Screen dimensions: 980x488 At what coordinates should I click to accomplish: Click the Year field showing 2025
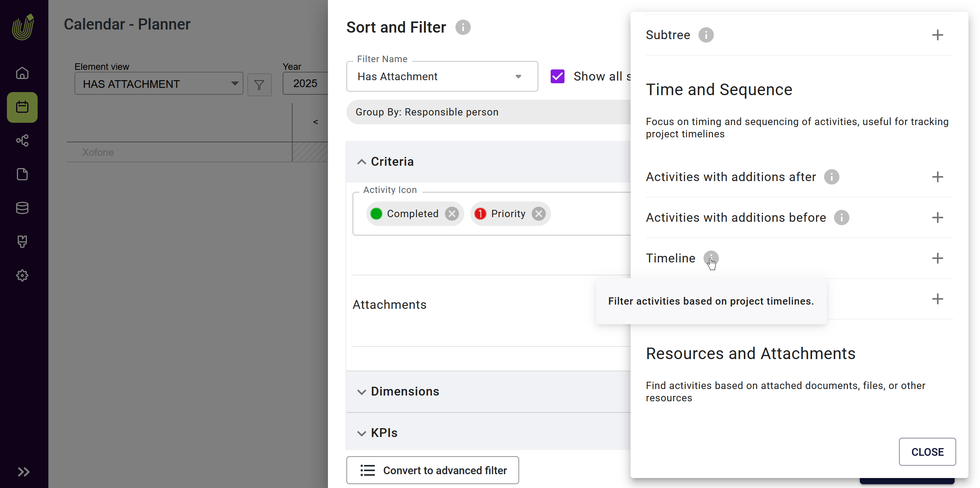305,83
